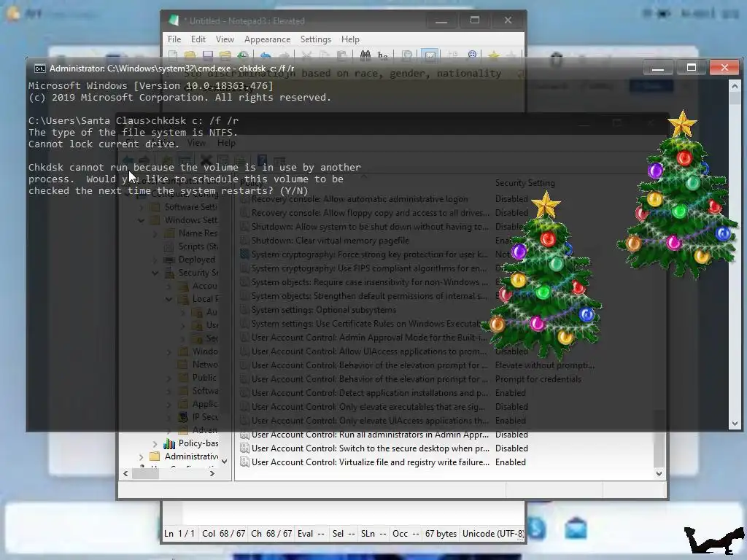Click the 'Enabled' value for Virtualize file and registry
The height and width of the screenshot is (560, 747).
pyautogui.click(x=510, y=462)
